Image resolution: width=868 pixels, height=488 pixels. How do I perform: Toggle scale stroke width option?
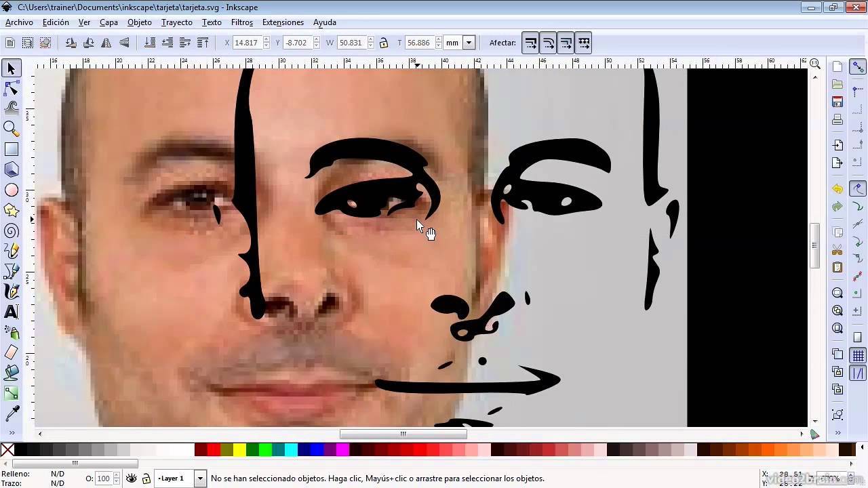point(531,43)
